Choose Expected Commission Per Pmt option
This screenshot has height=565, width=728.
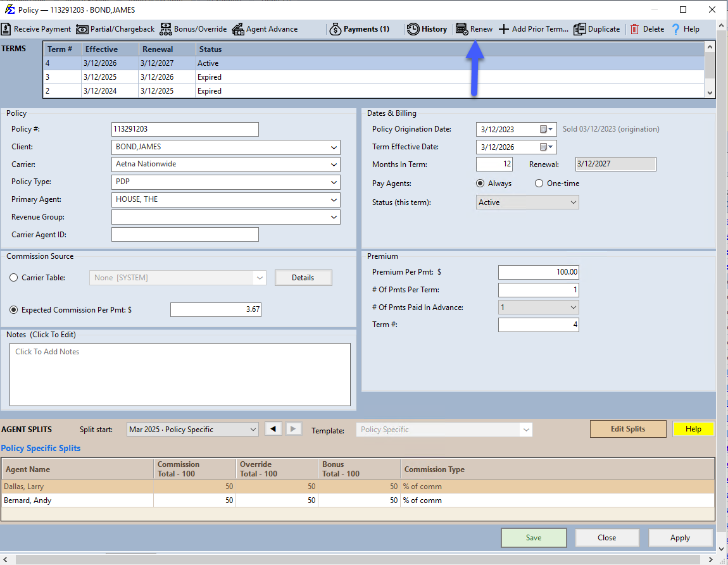[14, 310]
